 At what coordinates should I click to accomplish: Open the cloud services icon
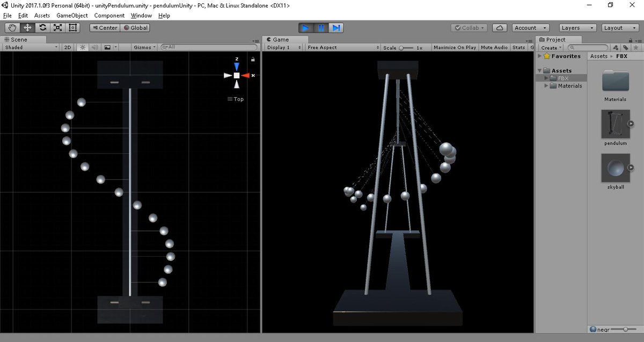pos(500,27)
